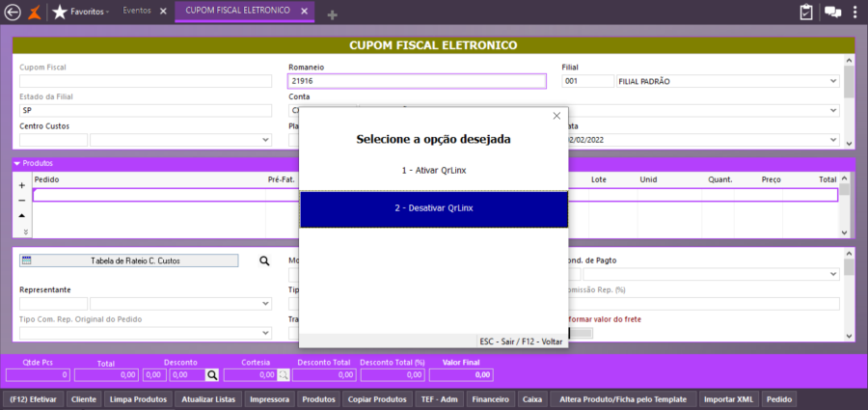Close the CUPOM FISCAL ELETRONICO tab

pyautogui.click(x=304, y=11)
